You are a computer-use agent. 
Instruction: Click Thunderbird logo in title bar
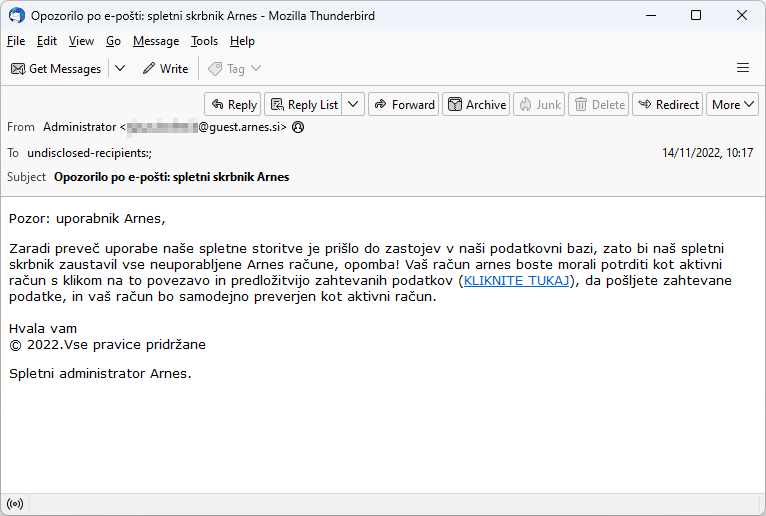tap(17, 16)
